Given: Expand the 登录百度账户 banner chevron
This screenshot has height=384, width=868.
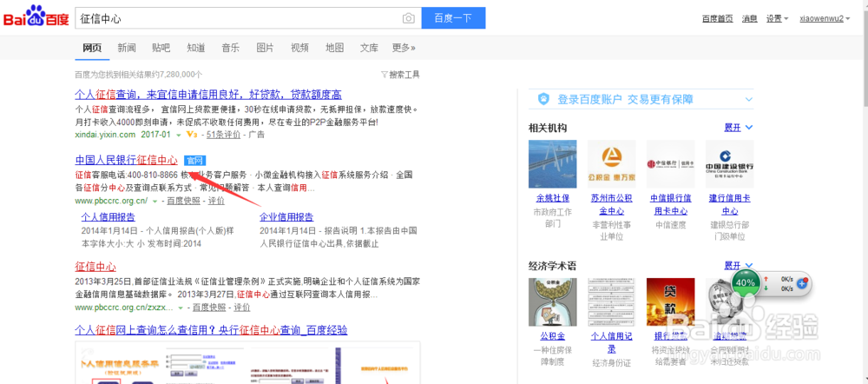Looking at the screenshot, I should (x=749, y=100).
